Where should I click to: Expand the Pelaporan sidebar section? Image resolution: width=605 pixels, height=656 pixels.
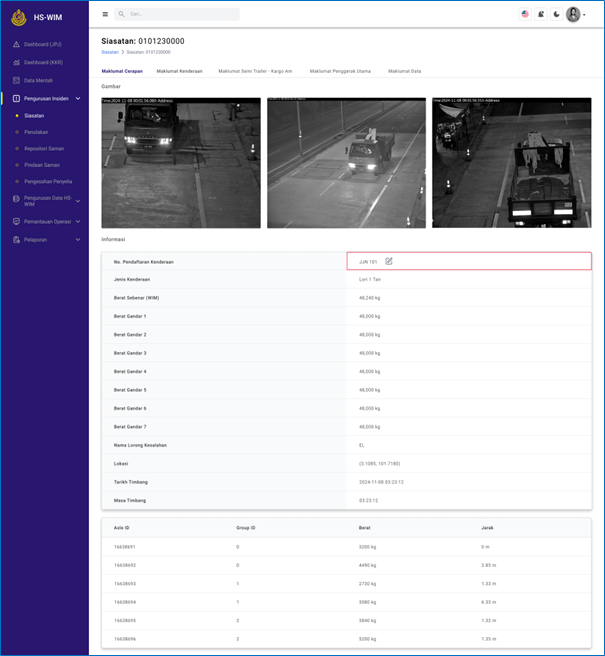click(78, 239)
